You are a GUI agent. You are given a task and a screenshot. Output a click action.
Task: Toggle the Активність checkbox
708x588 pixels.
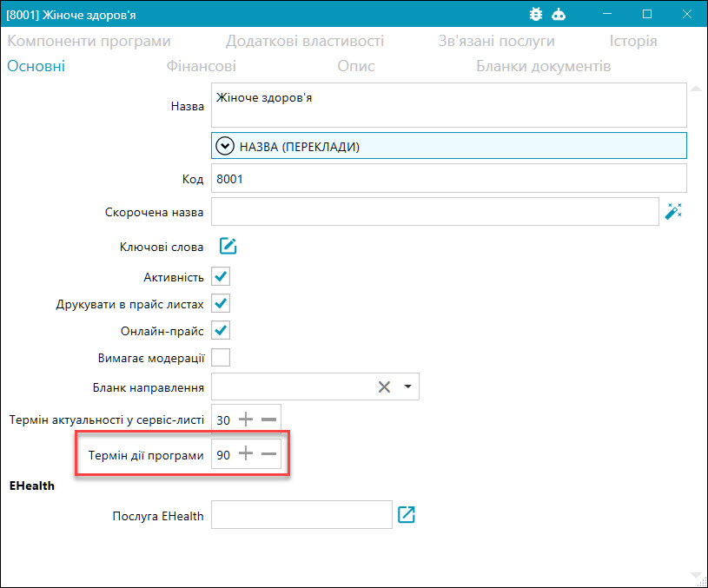(x=221, y=276)
